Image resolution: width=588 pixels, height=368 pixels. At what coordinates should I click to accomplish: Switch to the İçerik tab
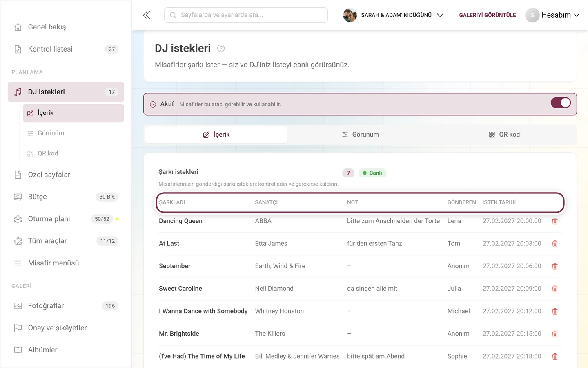[x=216, y=135]
